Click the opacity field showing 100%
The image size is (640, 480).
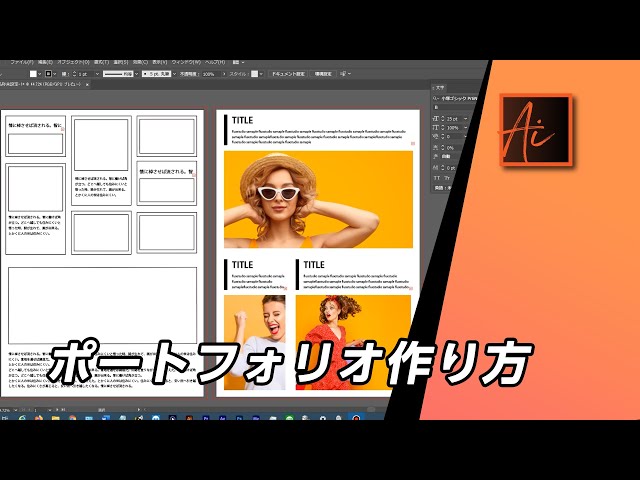pos(210,74)
